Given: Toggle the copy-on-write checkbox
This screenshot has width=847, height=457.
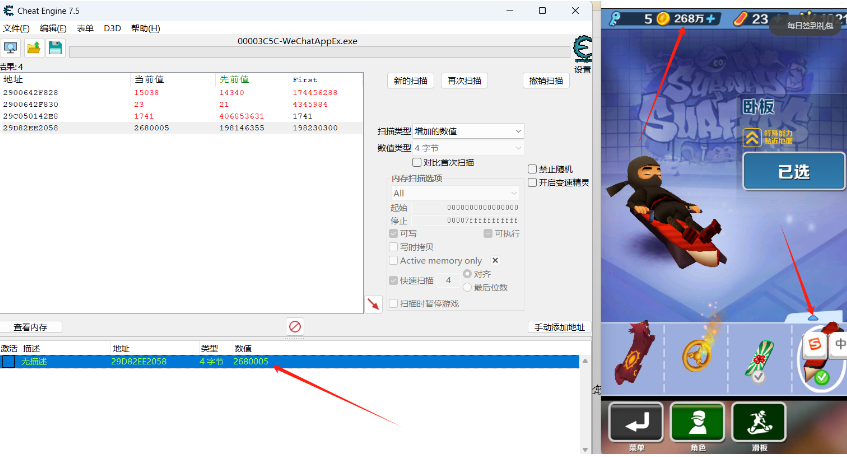Looking at the screenshot, I should point(393,247).
